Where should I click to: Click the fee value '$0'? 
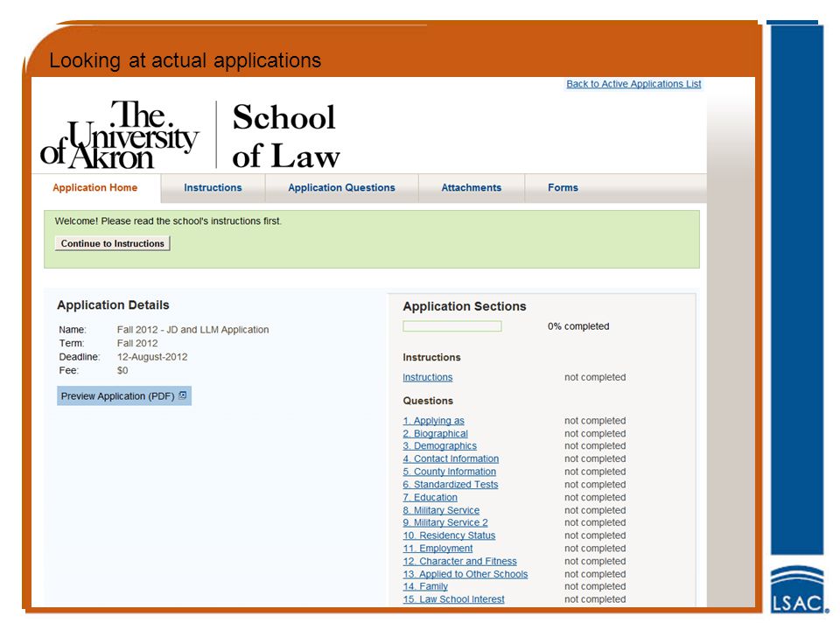coord(122,370)
